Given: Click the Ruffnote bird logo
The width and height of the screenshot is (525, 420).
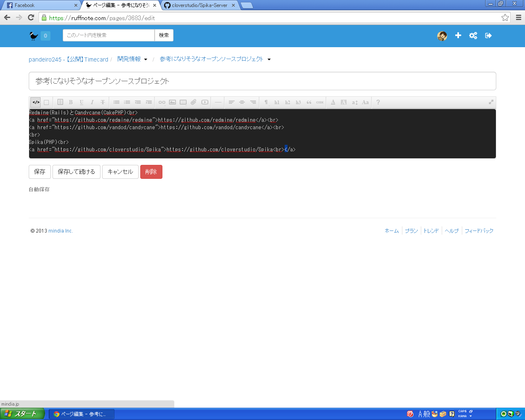Looking at the screenshot, I should coord(34,36).
